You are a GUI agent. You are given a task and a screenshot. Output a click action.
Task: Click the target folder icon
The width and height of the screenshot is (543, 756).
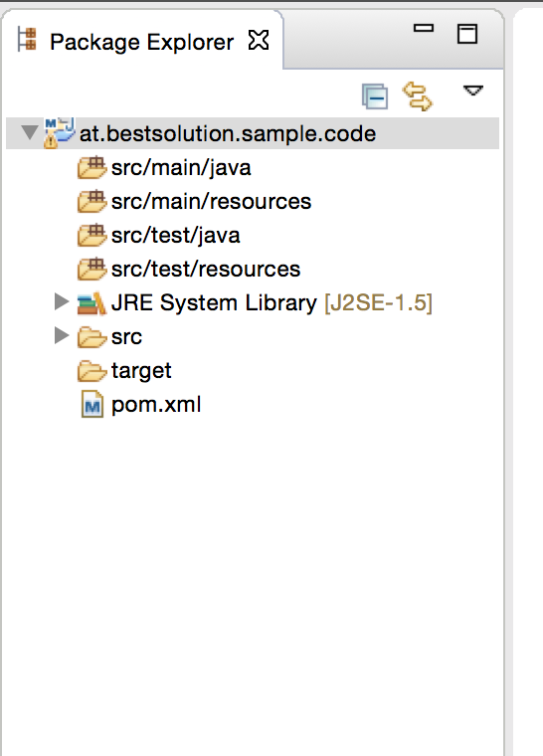(91, 371)
